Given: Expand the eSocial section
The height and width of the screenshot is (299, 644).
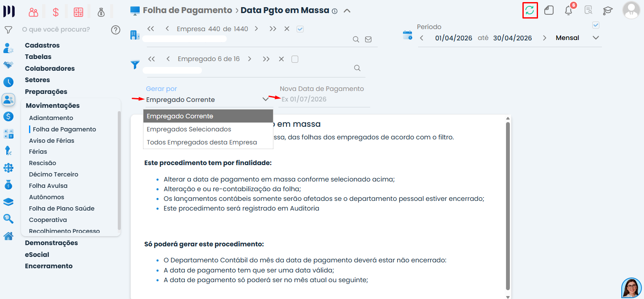Looking at the screenshot, I should [x=37, y=255].
